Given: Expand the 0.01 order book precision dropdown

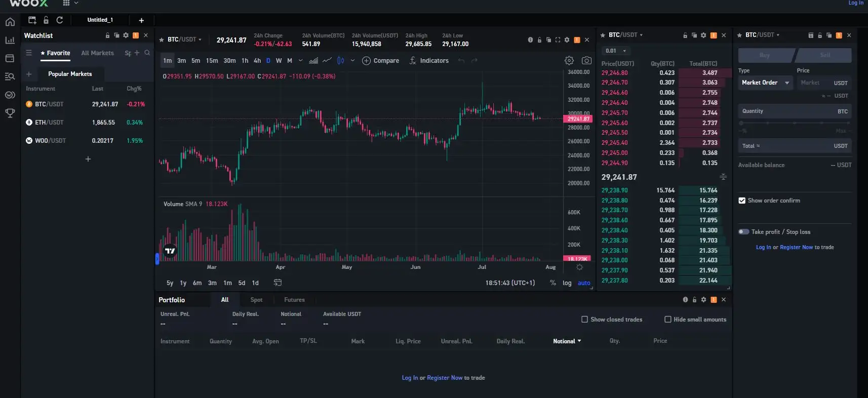Looking at the screenshot, I should point(616,51).
